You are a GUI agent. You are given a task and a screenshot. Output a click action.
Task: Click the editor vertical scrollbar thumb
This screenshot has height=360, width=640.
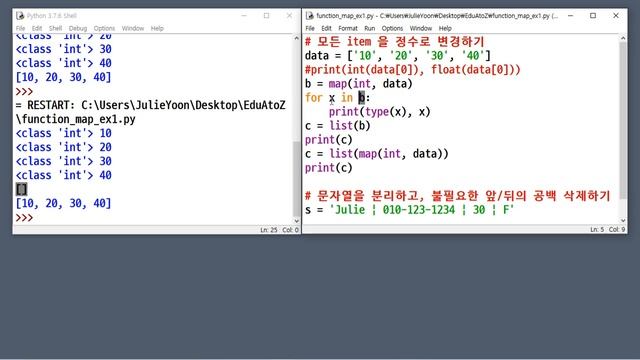623,120
